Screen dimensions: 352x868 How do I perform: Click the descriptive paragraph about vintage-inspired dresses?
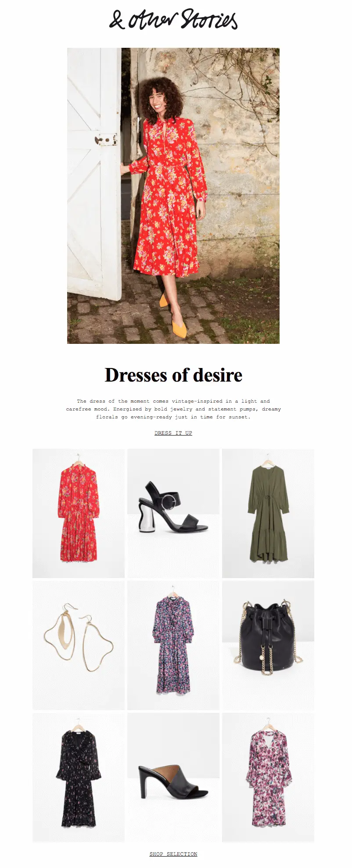(x=173, y=409)
